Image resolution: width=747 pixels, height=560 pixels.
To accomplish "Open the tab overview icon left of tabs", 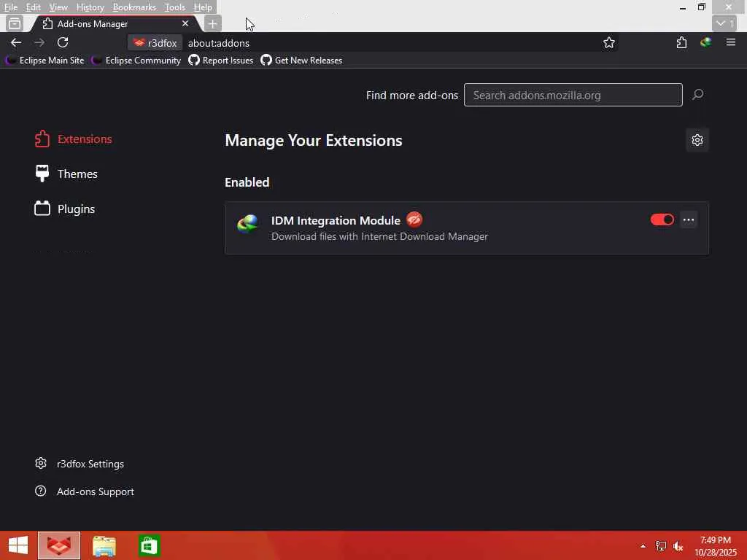I will click(x=15, y=23).
